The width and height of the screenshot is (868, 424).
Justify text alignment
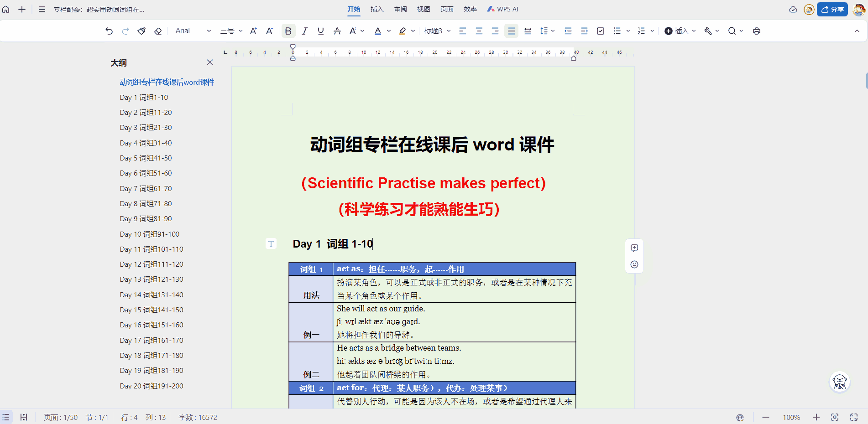tap(512, 31)
